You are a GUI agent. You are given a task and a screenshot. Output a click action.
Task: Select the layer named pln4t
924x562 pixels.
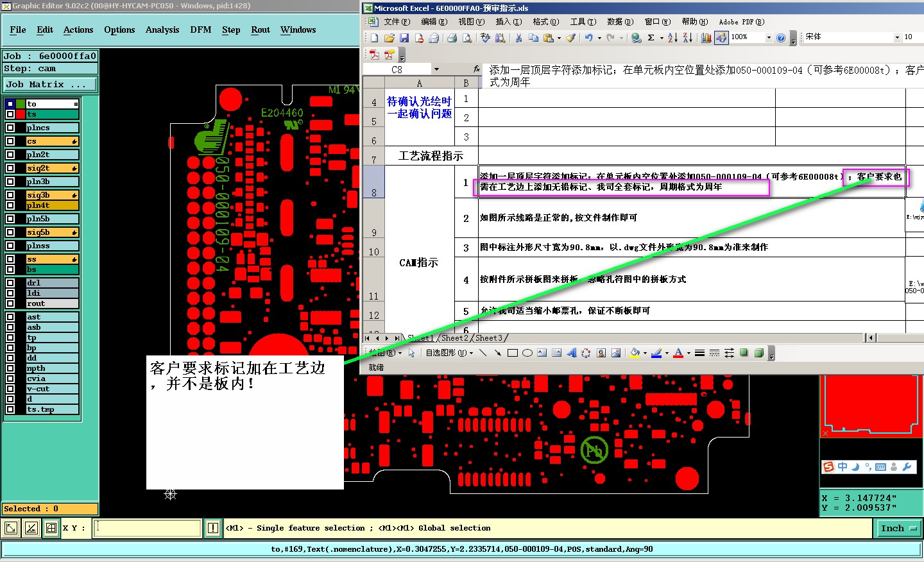52,205
